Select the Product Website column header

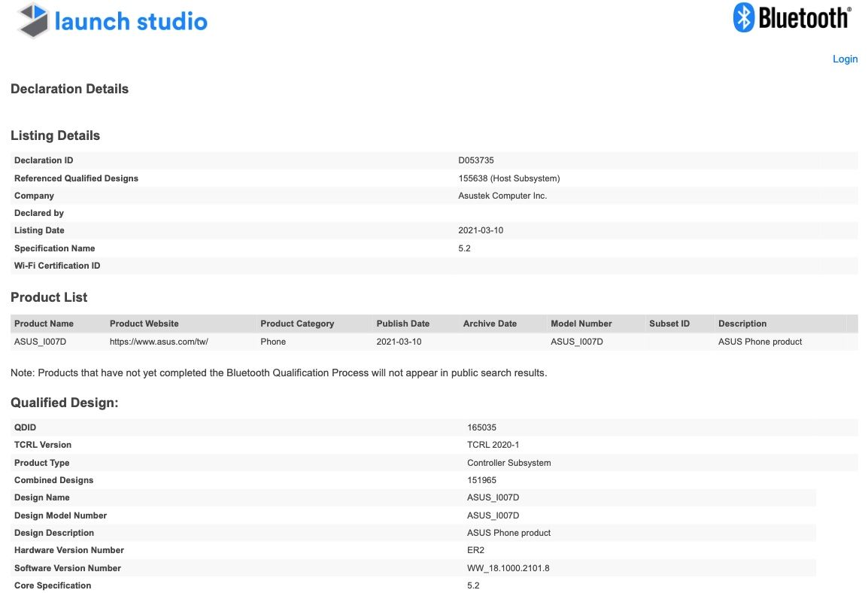(144, 324)
